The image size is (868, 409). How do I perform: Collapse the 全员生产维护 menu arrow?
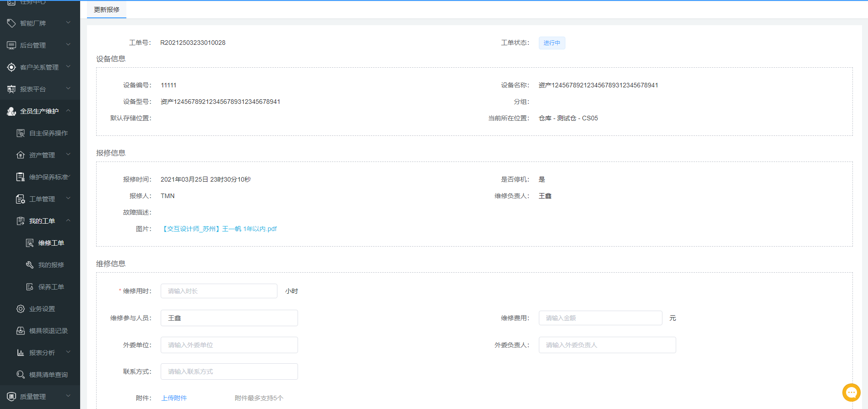(x=68, y=111)
